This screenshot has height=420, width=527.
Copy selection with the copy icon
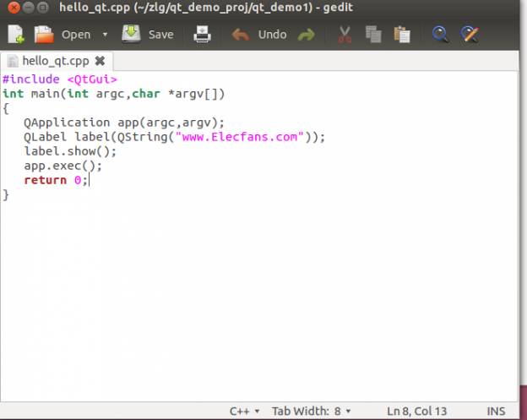pos(373,35)
